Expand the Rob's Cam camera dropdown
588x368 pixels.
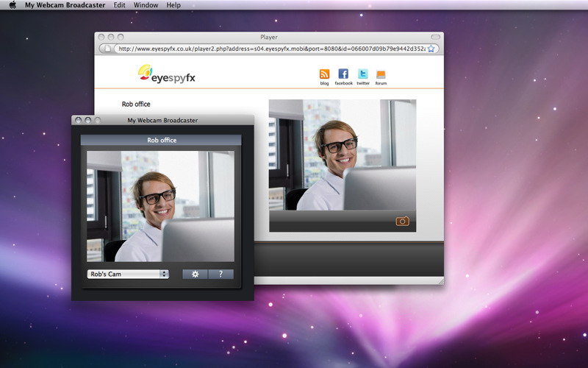[128, 274]
